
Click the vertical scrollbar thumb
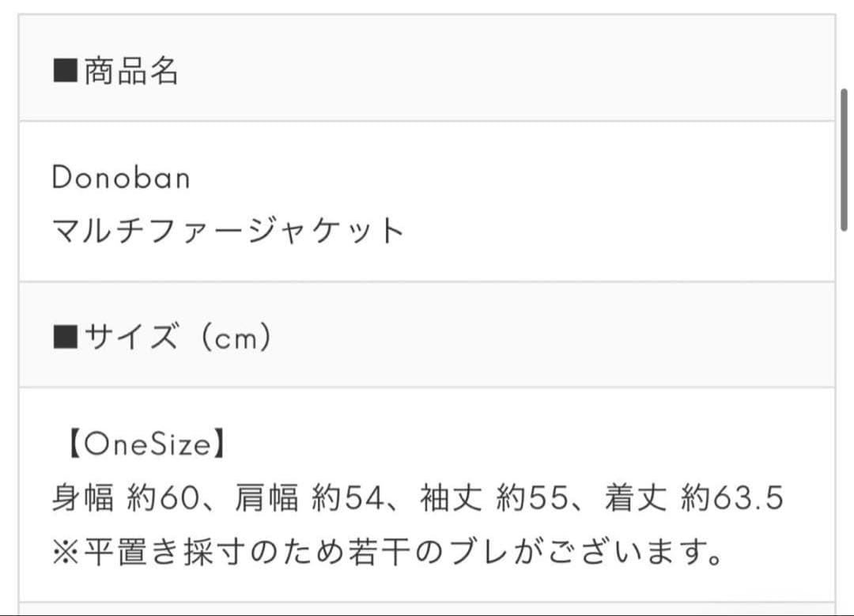point(844,158)
